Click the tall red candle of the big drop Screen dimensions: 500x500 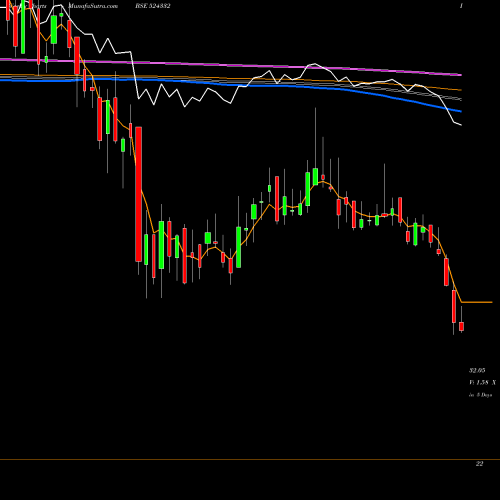[x=138, y=194]
